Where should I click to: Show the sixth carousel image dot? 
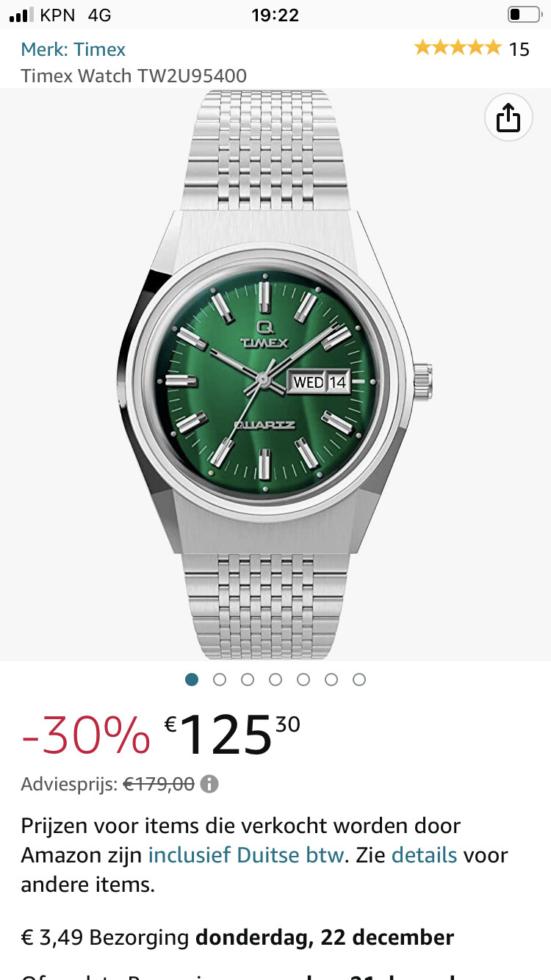click(331, 680)
